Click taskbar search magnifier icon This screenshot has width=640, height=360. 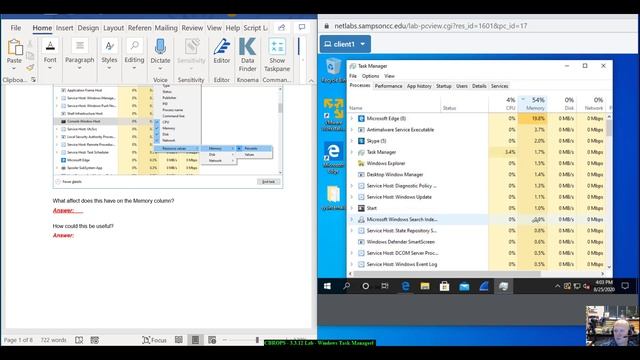pyautogui.click(x=347, y=286)
